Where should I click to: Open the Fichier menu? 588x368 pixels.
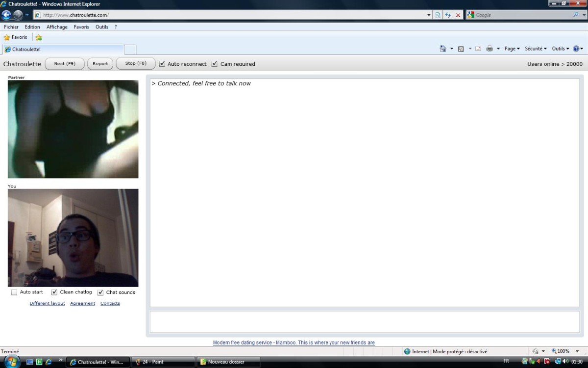point(11,27)
